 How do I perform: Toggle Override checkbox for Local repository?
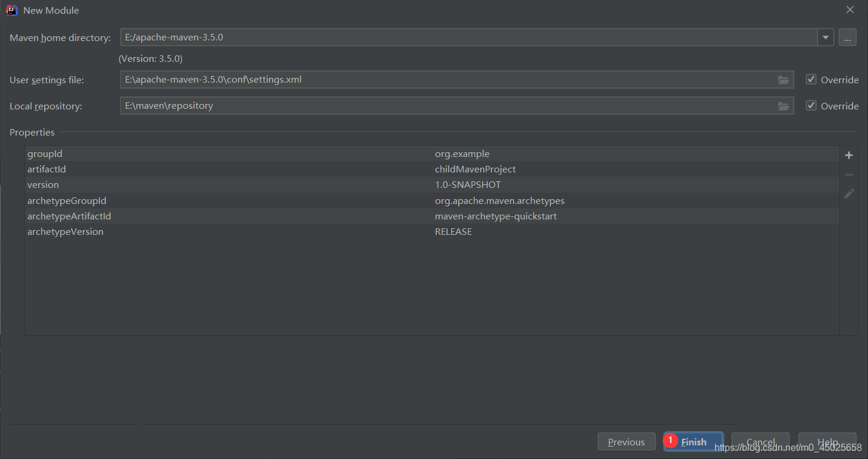[x=811, y=105]
